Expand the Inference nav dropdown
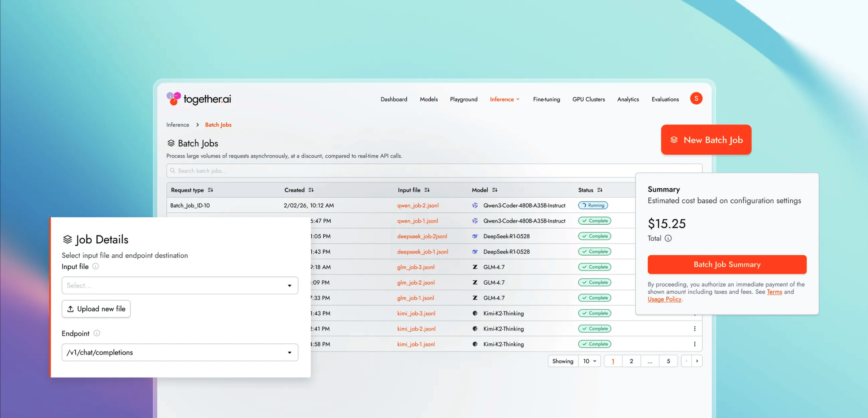The image size is (868, 418). click(505, 99)
